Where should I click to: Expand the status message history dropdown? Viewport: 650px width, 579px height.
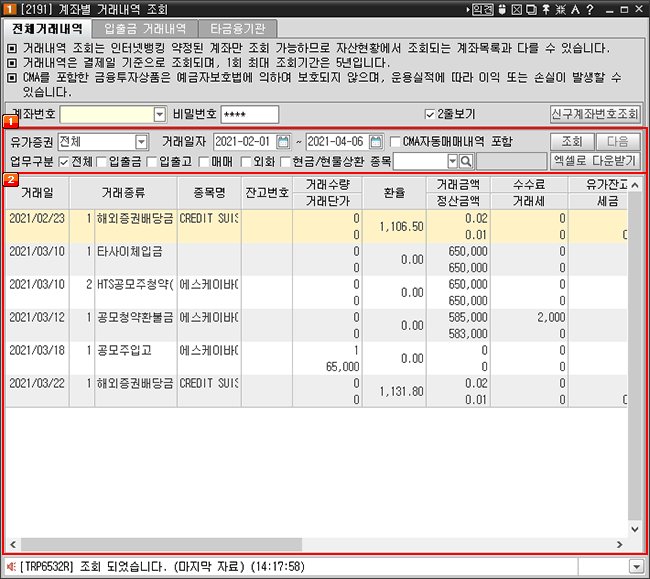[x=637, y=566]
